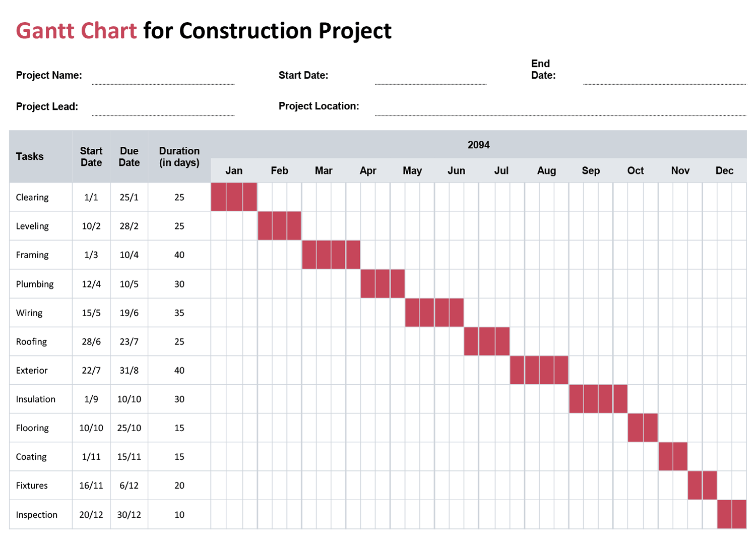Click the Insulation task's timeline bar
Viewport: 756px width, 535px height.
(x=598, y=399)
